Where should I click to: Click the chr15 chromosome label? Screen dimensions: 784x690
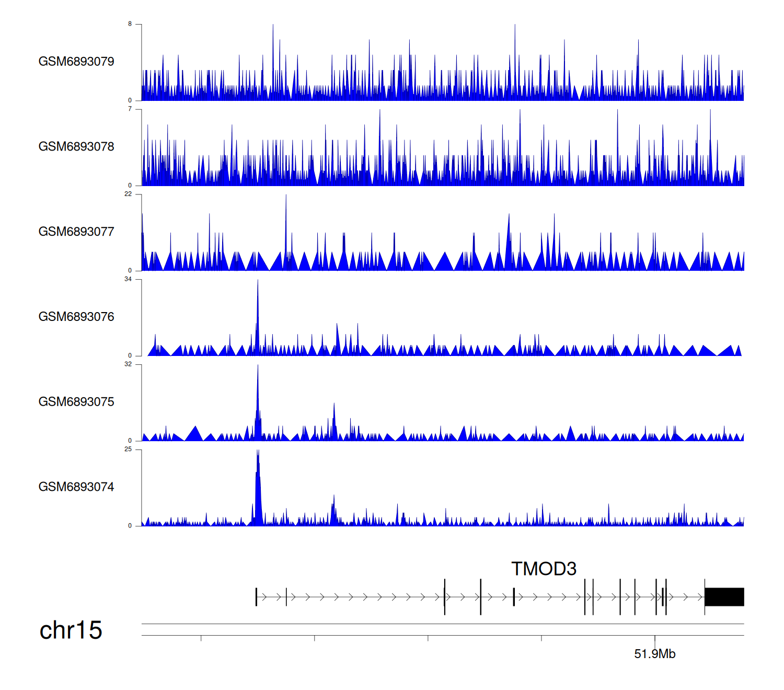71,630
